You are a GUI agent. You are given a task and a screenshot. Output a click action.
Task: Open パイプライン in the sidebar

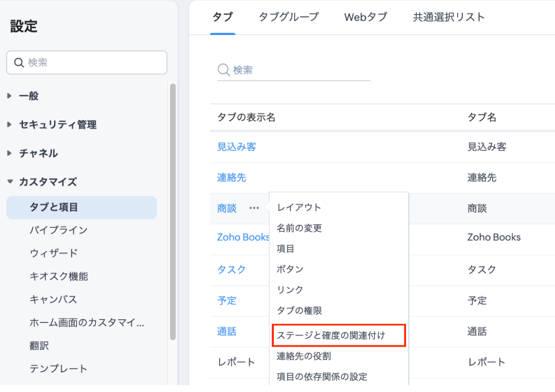[59, 230]
